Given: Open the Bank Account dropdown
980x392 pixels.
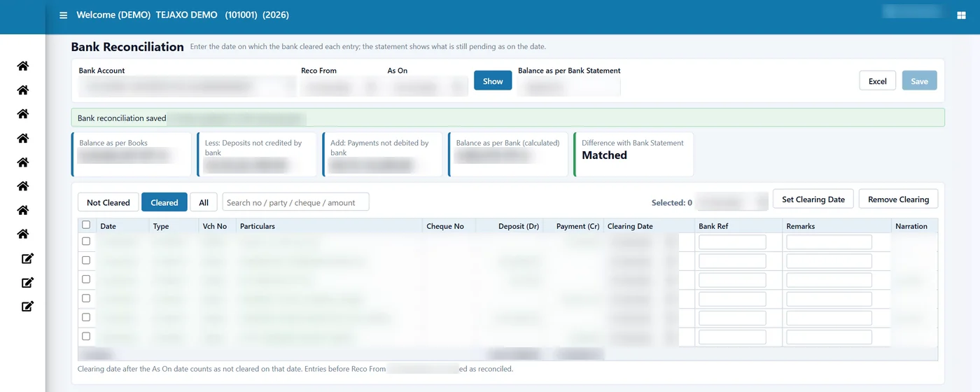Looking at the screenshot, I should pos(187,87).
